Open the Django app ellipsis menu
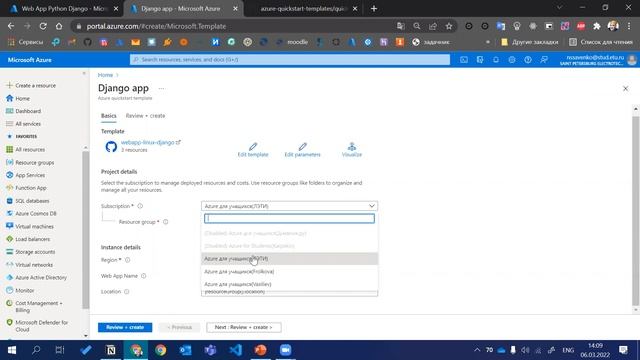640x360 pixels. click(x=162, y=88)
